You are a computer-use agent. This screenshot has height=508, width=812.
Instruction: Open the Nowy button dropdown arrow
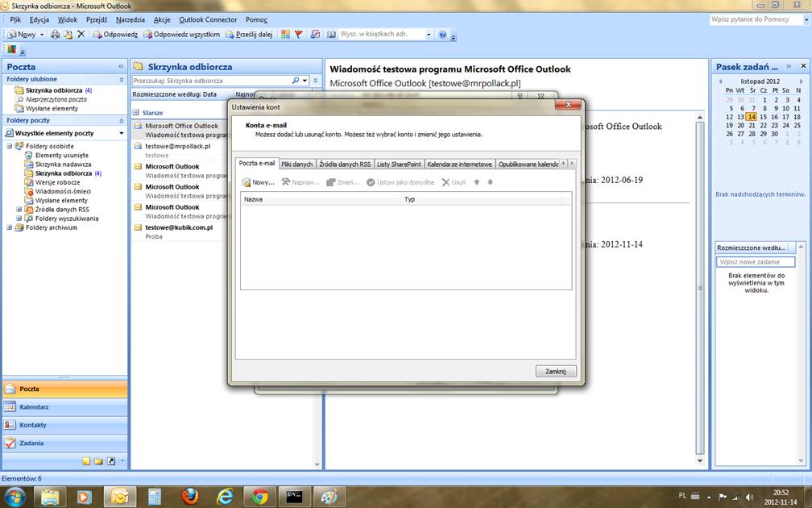(42, 35)
